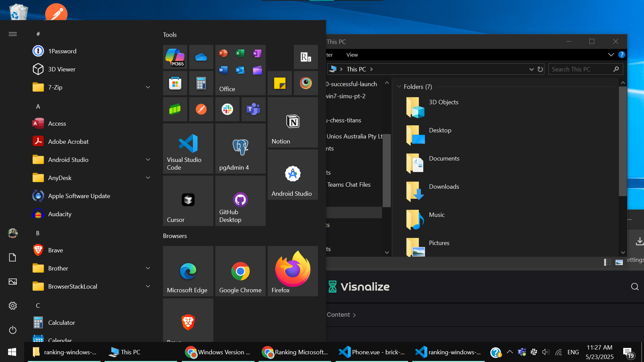Launch the pgAdmin 4 tile
The image size is (644, 362).
pos(240,148)
